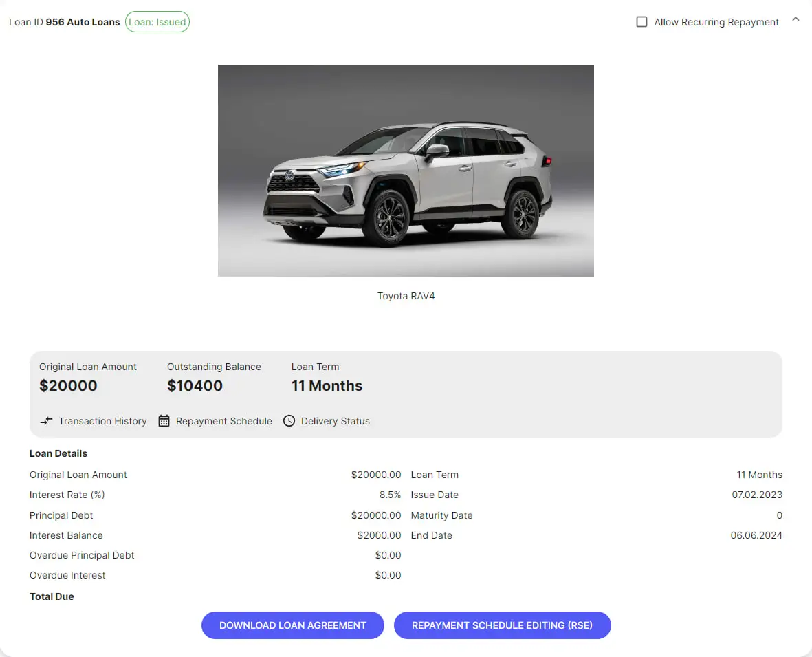Click the Loan: Issued status badge
812x657 pixels.
click(x=157, y=22)
